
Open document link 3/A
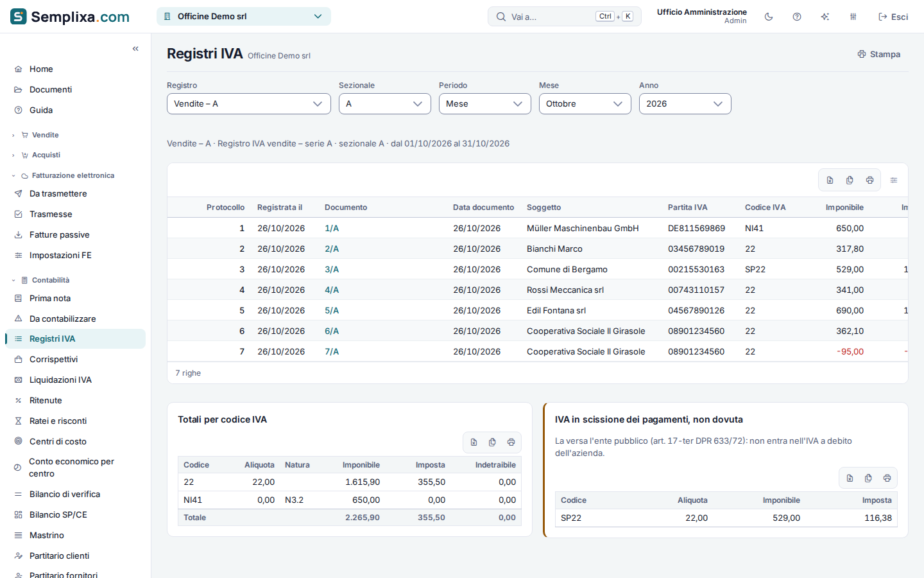click(332, 270)
